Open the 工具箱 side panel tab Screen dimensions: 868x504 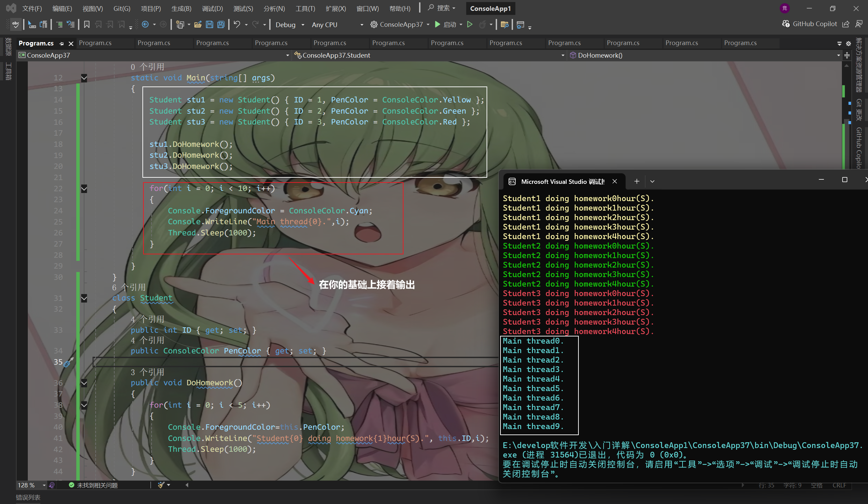point(8,71)
